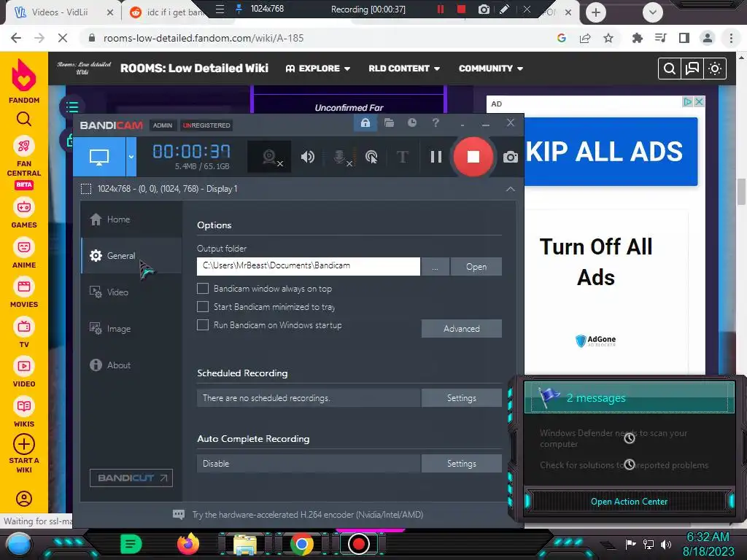The height and width of the screenshot is (560, 747).
Task: Open Video settings tab
Action: tap(131, 292)
